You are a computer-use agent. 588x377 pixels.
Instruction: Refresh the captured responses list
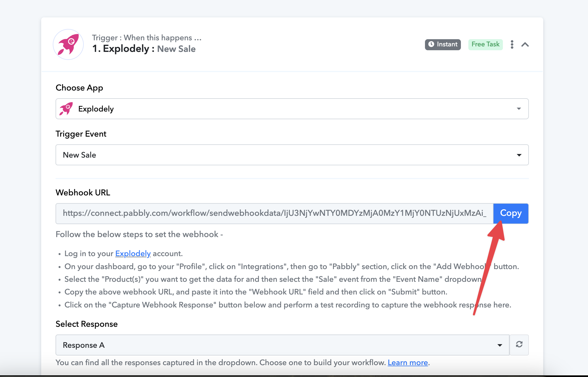(x=519, y=344)
